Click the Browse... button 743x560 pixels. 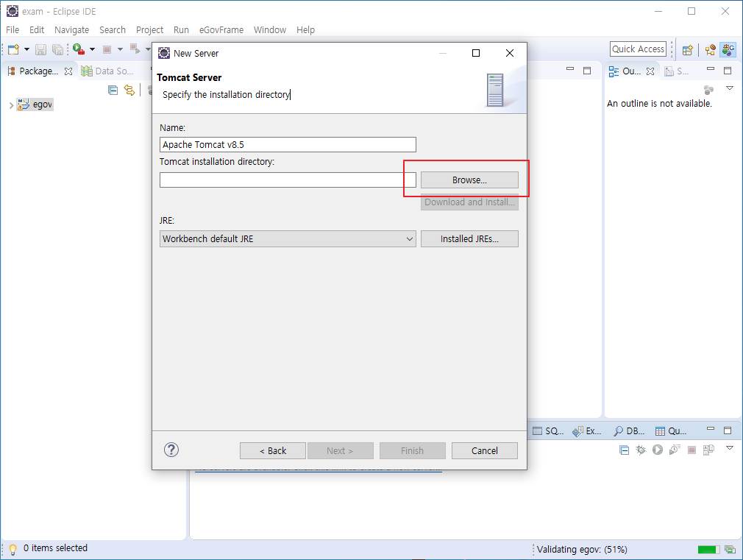tap(469, 180)
